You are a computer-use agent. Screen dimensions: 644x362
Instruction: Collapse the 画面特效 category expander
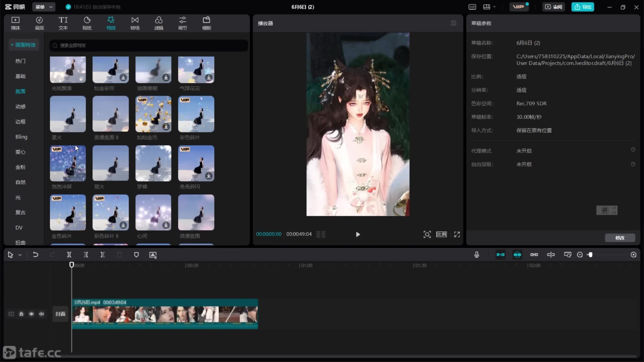coord(12,45)
